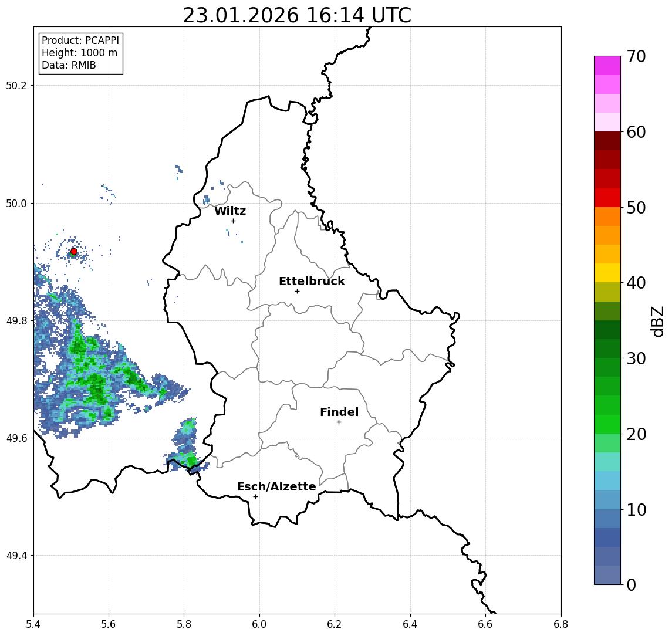
Task: Click the 'dBZ' colorbar label
Action: (657, 321)
